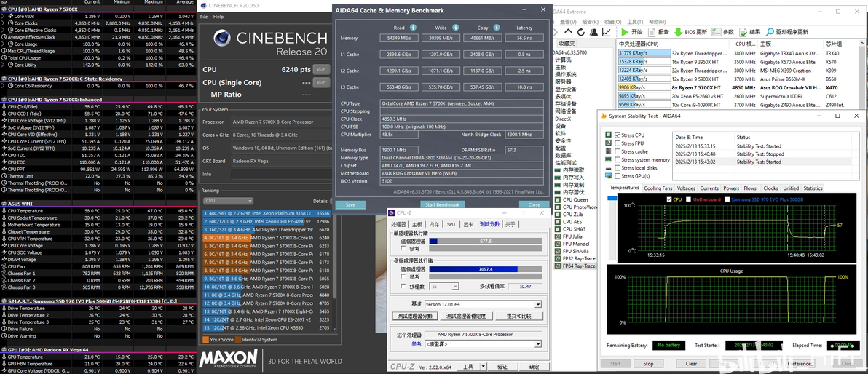This screenshot has width=868, height=374.
Task: Click Clear in System Stability Test
Action: [691, 364]
